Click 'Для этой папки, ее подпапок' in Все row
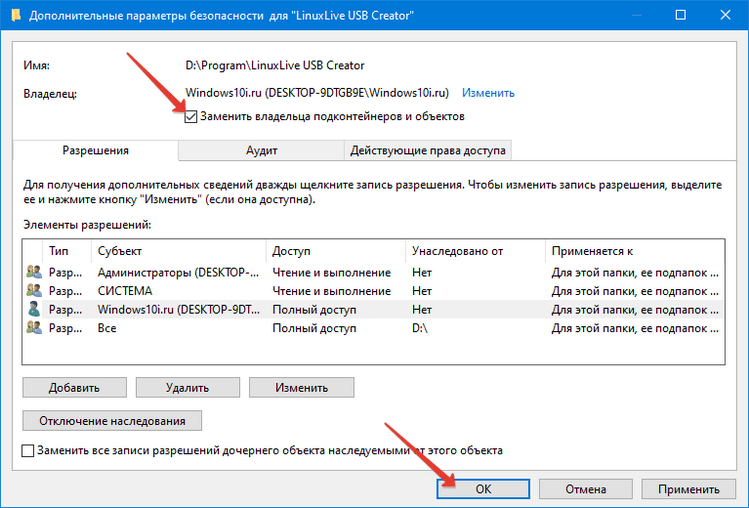 coord(635,328)
